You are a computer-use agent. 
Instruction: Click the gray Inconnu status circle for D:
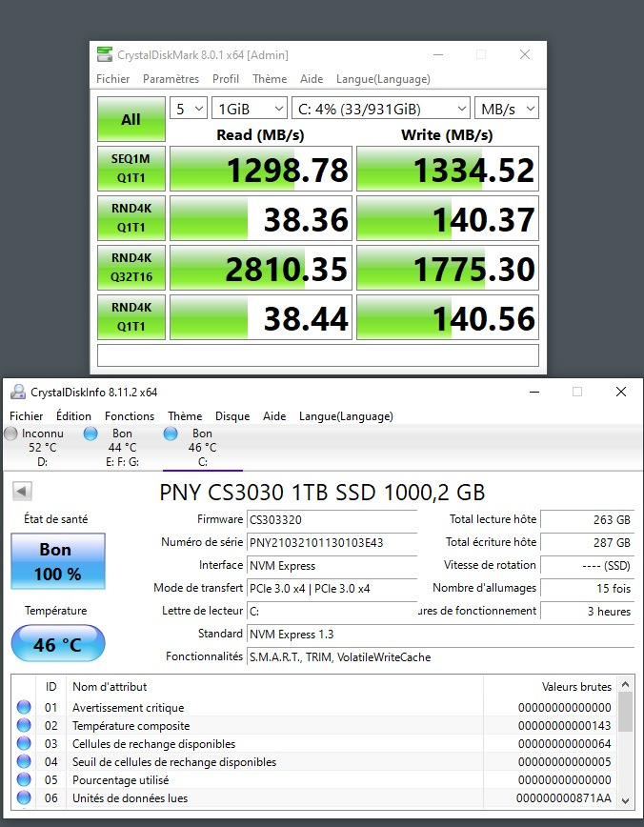[10, 434]
